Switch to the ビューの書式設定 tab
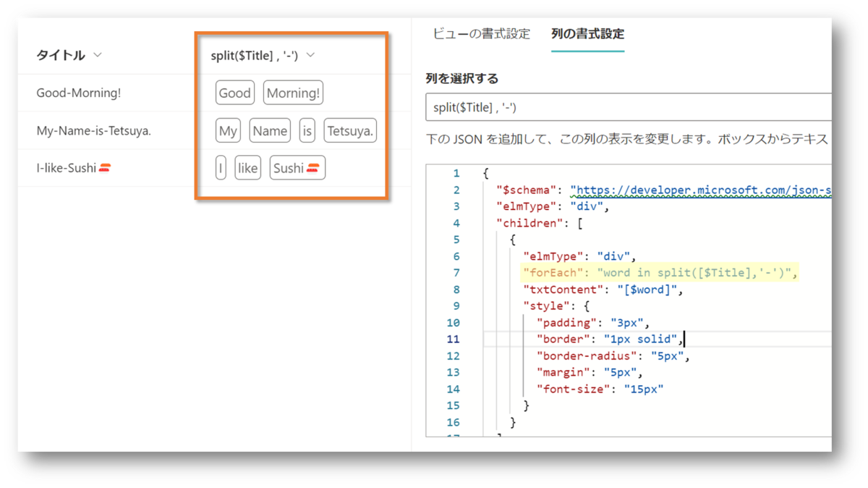This screenshot has height=488, width=868. click(481, 34)
